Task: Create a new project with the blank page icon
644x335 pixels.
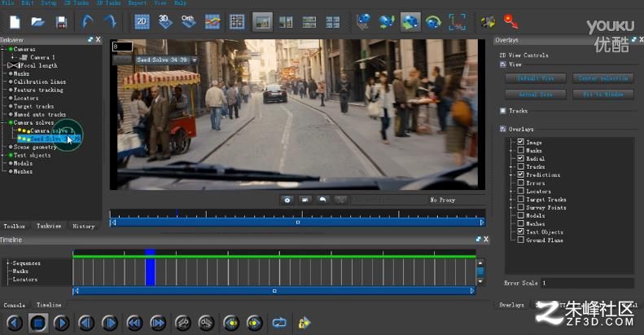Action: (x=15, y=22)
